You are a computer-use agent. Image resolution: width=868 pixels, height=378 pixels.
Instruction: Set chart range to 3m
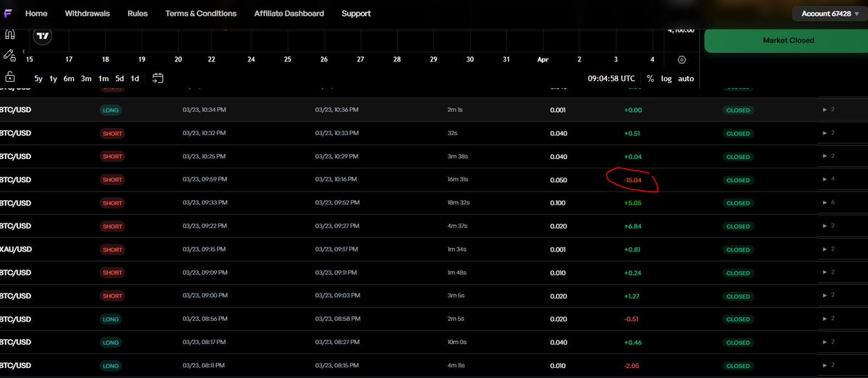point(86,78)
